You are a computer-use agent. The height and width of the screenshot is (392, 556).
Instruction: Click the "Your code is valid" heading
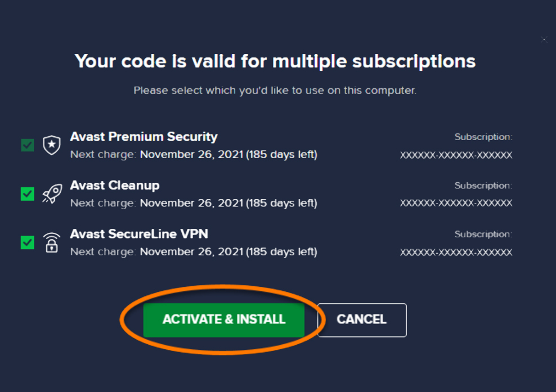pos(275,61)
